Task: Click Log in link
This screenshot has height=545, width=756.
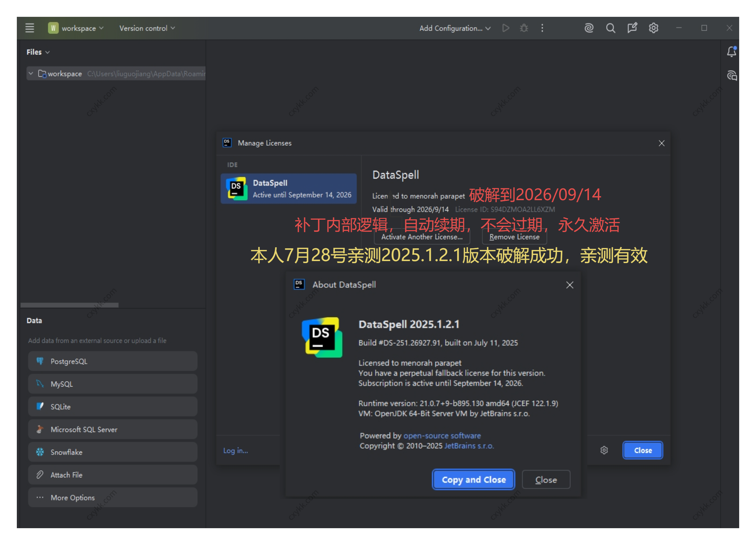Action: point(235,450)
